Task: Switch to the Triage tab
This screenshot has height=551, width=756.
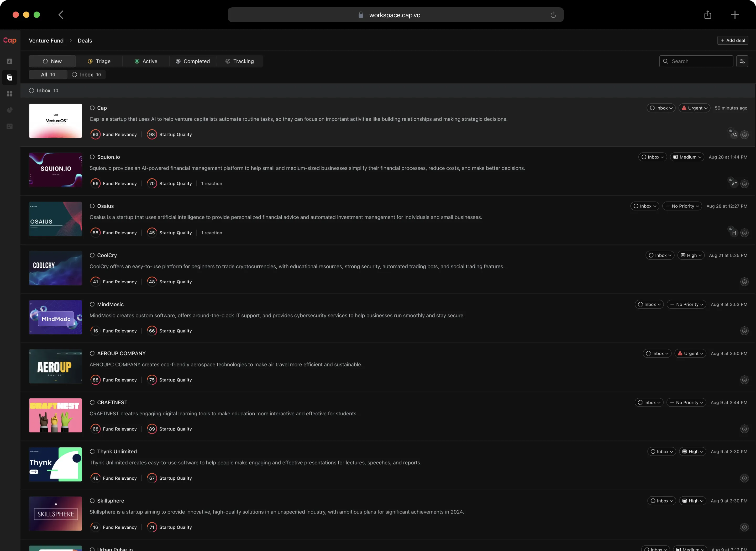Action: coord(99,61)
